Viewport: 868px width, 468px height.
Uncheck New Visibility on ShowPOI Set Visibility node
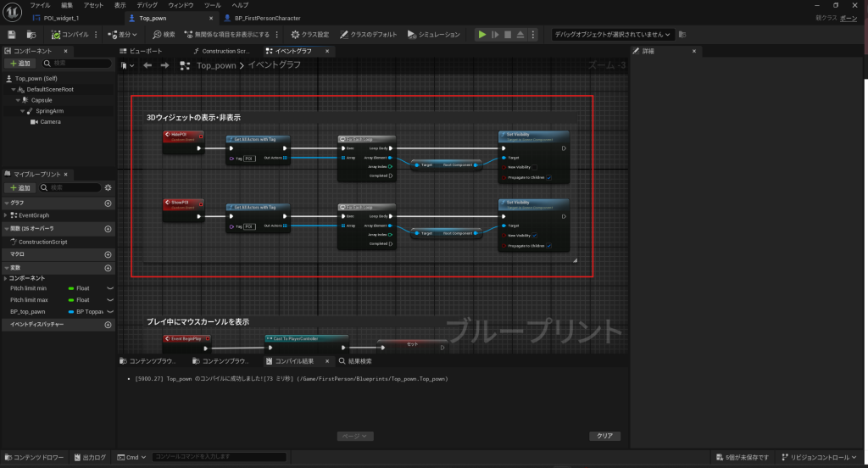coord(536,237)
